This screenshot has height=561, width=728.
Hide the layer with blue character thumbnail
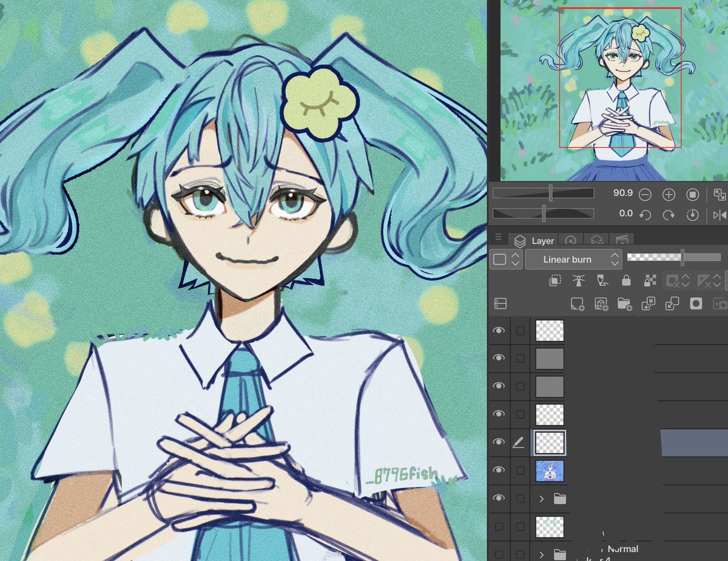click(x=499, y=470)
